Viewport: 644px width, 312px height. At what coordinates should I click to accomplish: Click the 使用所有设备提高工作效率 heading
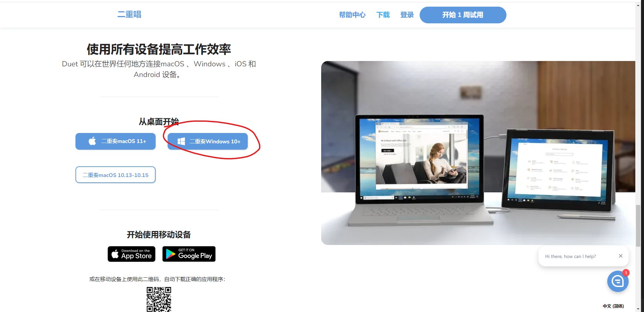click(x=159, y=49)
